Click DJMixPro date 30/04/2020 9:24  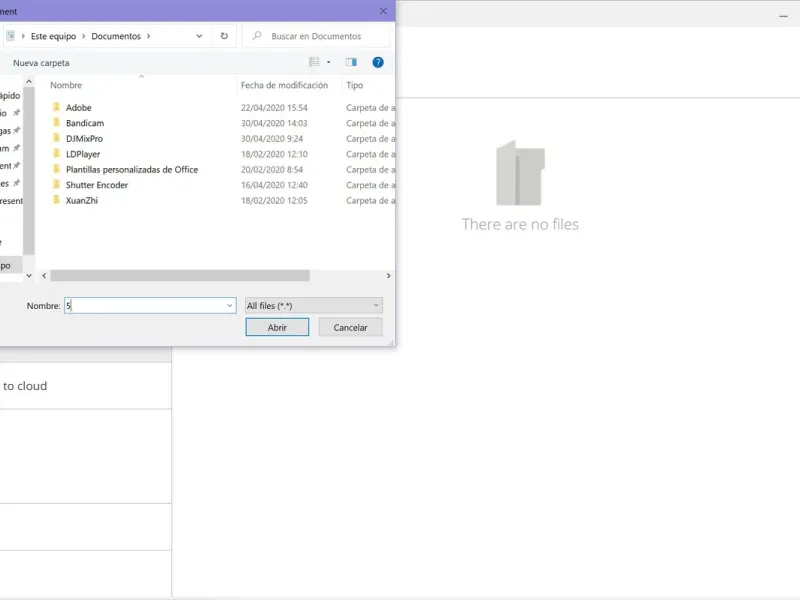(272, 139)
